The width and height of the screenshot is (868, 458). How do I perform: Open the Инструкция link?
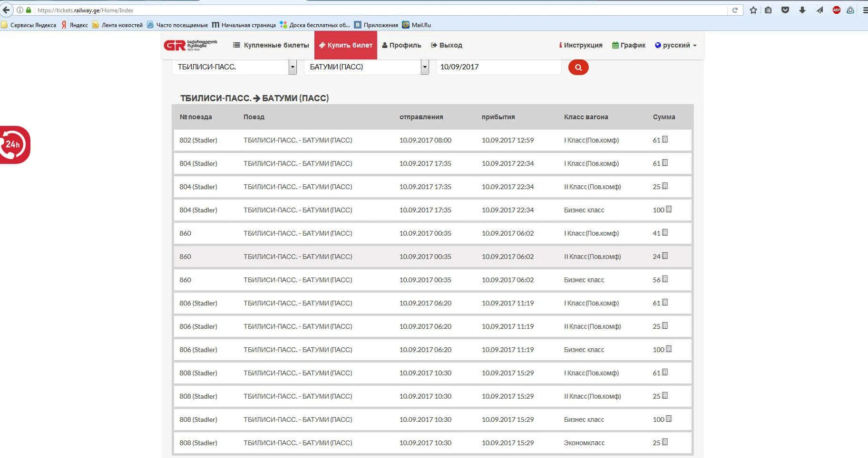tap(580, 45)
